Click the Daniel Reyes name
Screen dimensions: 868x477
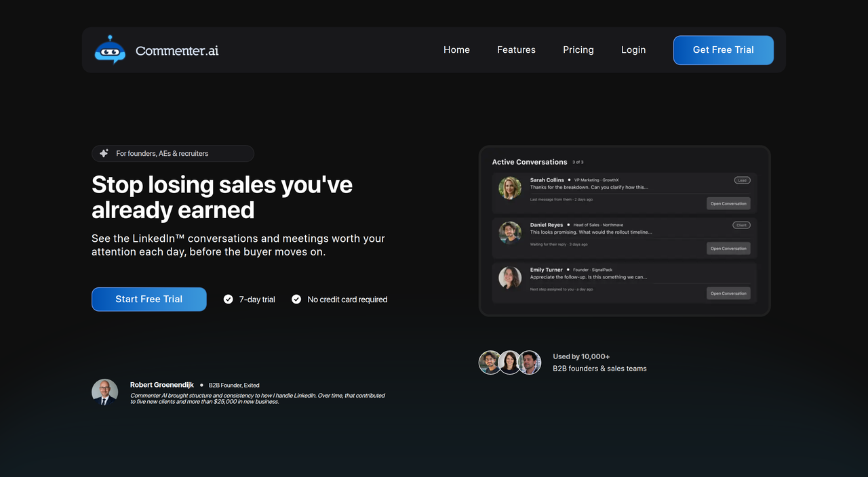[547, 225]
